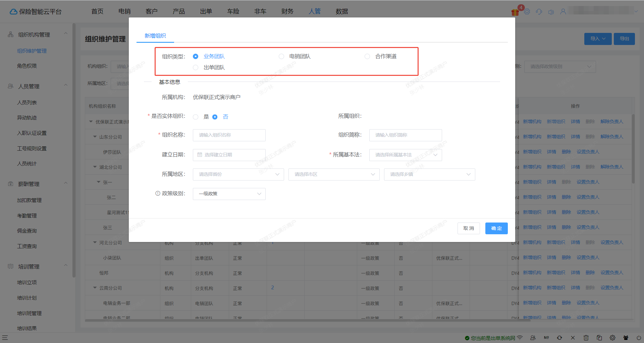Open the 首页 top menu

97,11
